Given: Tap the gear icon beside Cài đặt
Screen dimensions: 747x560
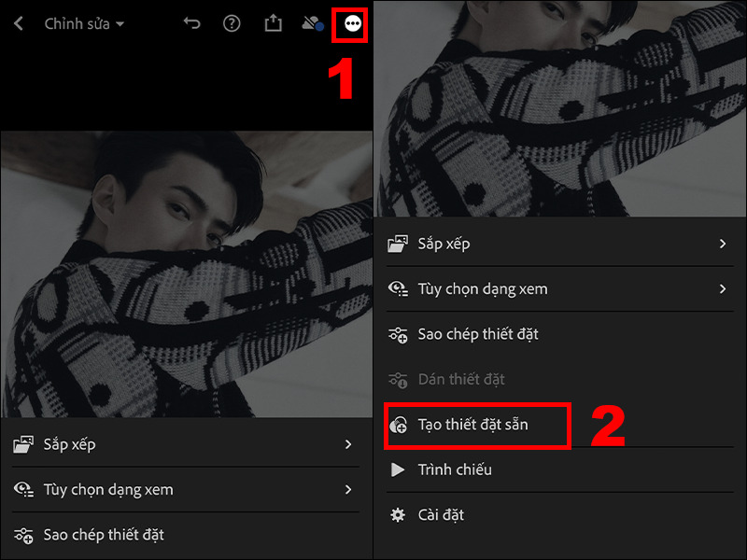Looking at the screenshot, I should pos(398,514).
